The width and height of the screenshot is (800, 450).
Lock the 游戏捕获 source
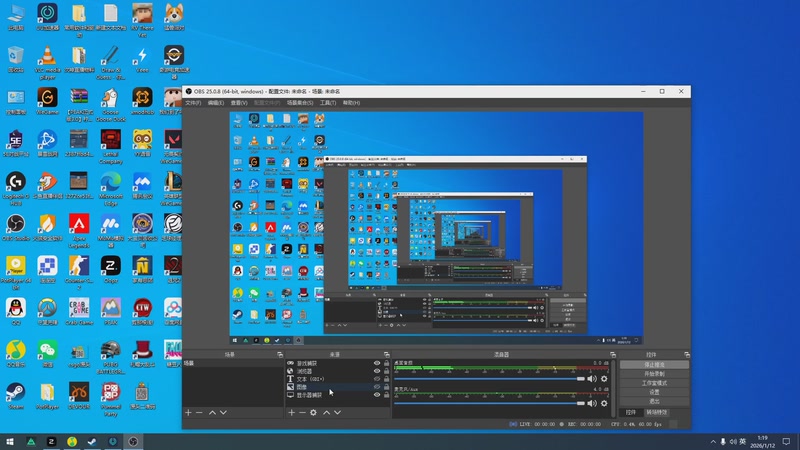[386, 363]
